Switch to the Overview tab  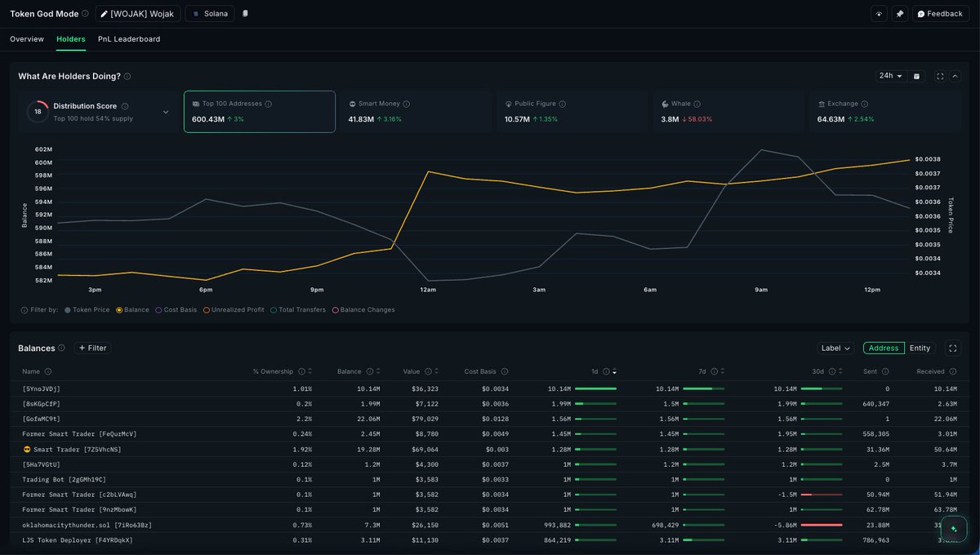(x=27, y=39)
